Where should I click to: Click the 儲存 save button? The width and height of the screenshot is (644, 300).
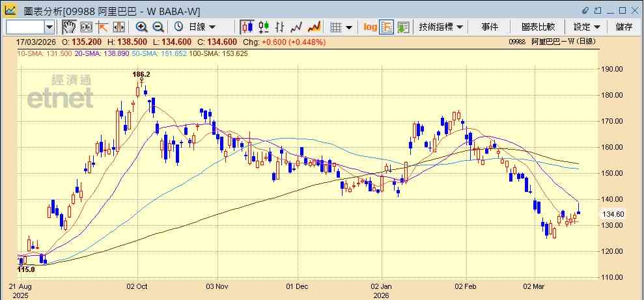click(624, 27)
